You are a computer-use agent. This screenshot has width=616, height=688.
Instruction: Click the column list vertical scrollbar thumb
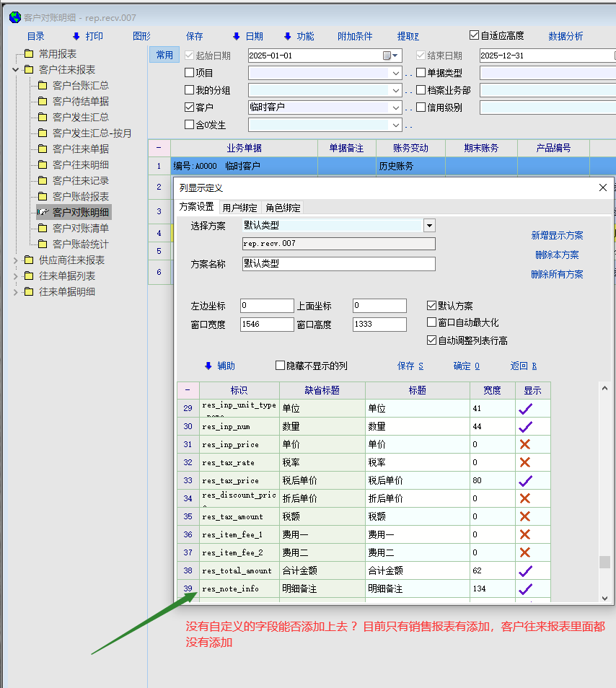click(604, 562)
